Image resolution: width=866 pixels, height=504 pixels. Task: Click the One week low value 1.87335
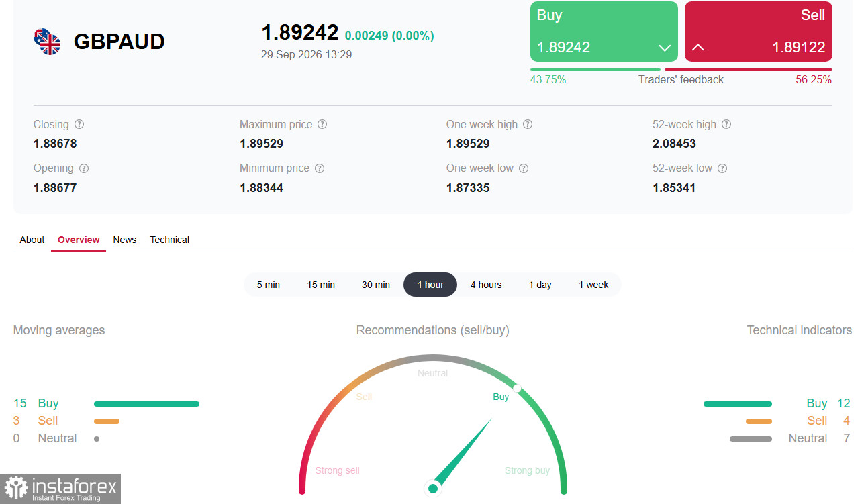[468, 188]
